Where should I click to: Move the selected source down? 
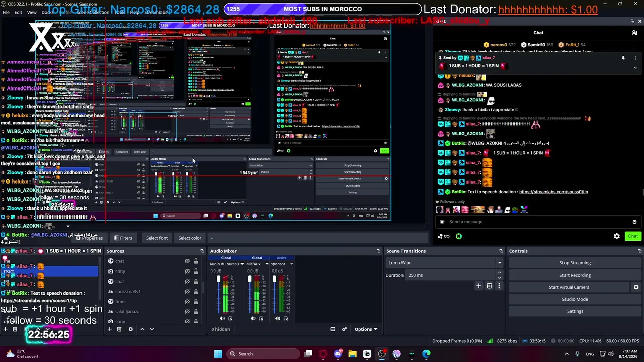pyautogui.click(x=152, y=329)
